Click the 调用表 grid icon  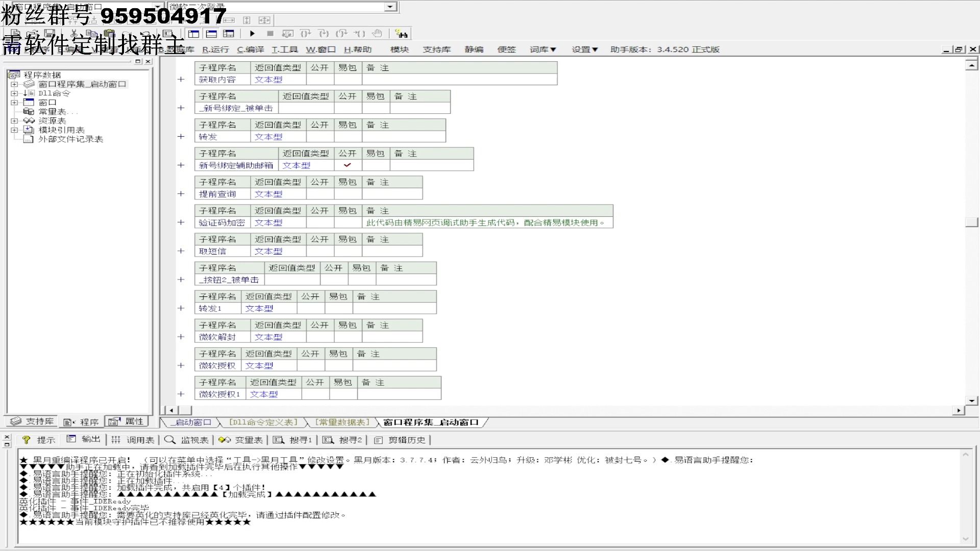pyautogui.click(x=116, y=440)
